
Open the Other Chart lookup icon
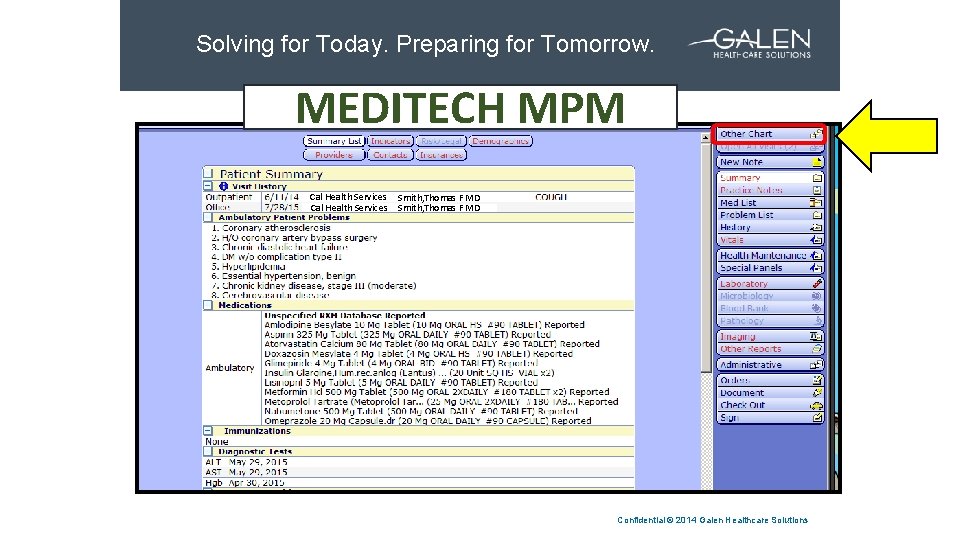[816, 134]
